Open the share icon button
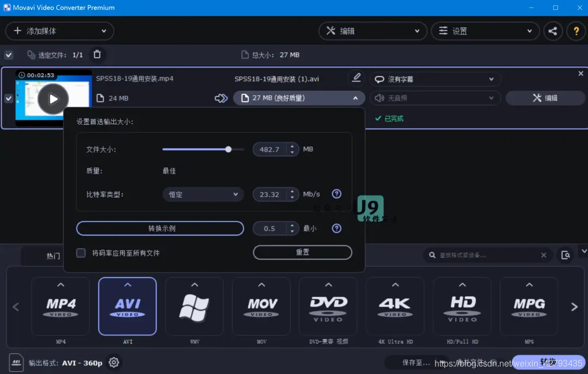The width and height of the screenshot is (588, 374). click(553, 31)
